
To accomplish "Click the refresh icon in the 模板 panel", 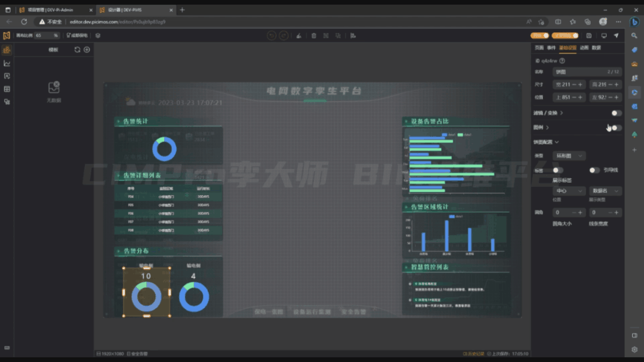I will click(78, 49).
